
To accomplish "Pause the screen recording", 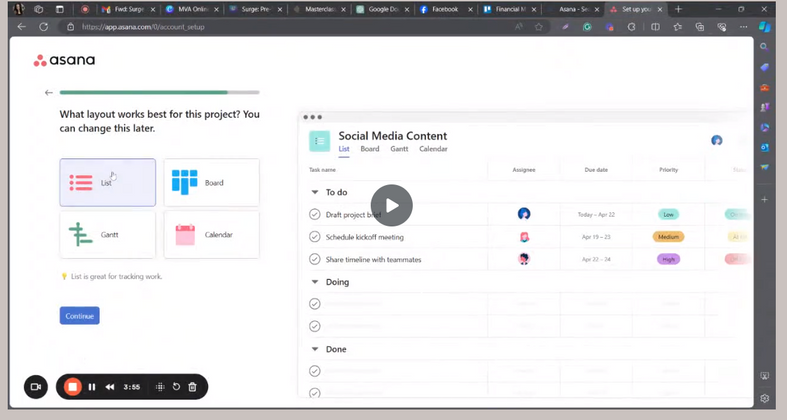I will 92,387.
